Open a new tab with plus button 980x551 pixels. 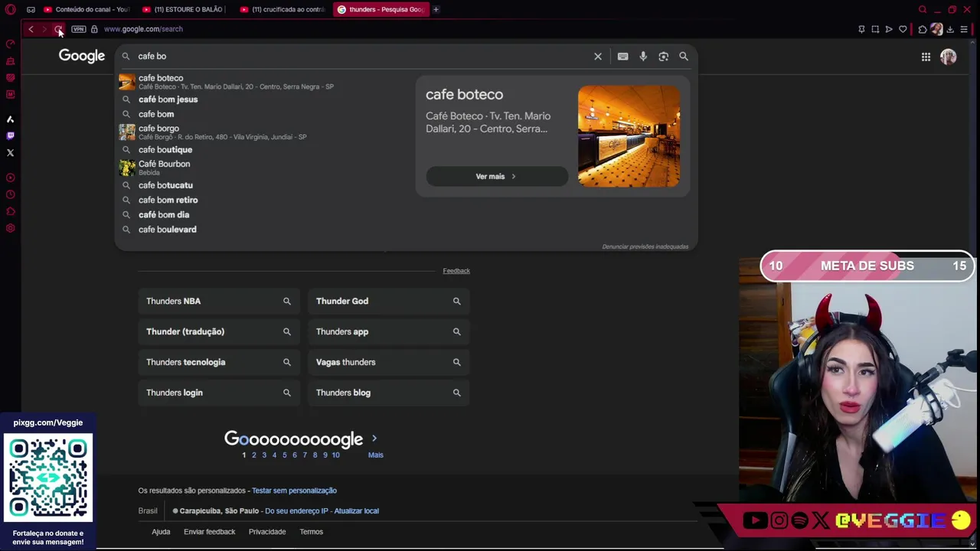coord(436,9)
